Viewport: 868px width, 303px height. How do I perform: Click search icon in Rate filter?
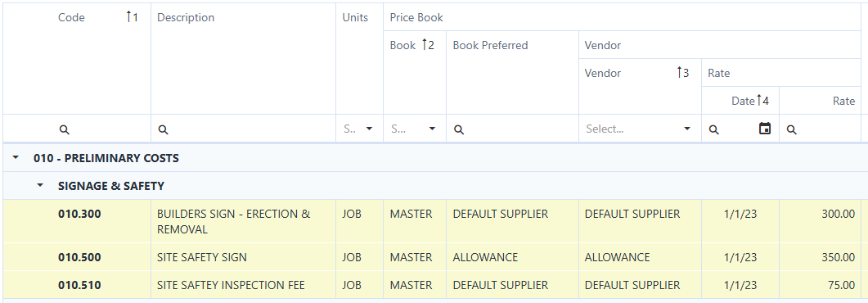coord(792,129)
